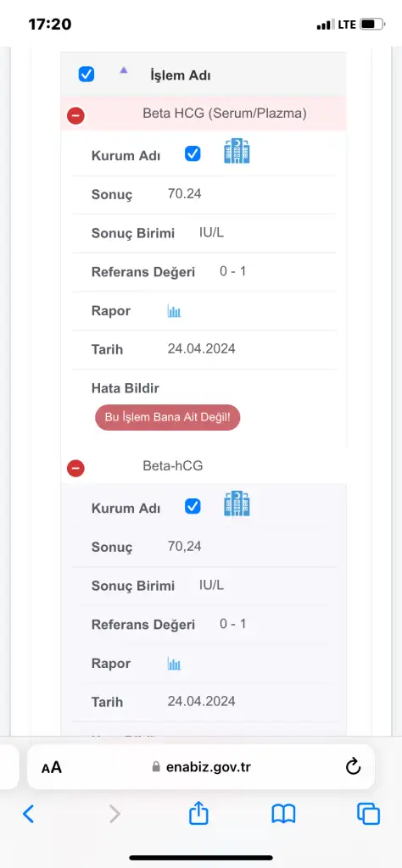Sort by İşlem Adı column header

pyautogui.click(x=181, y=75)
